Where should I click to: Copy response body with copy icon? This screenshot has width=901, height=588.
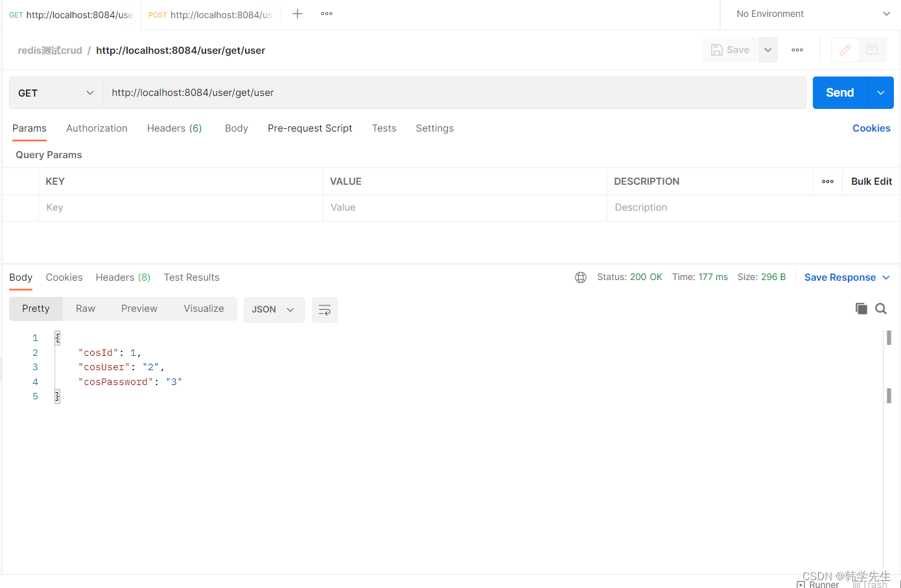click(861, 309)
